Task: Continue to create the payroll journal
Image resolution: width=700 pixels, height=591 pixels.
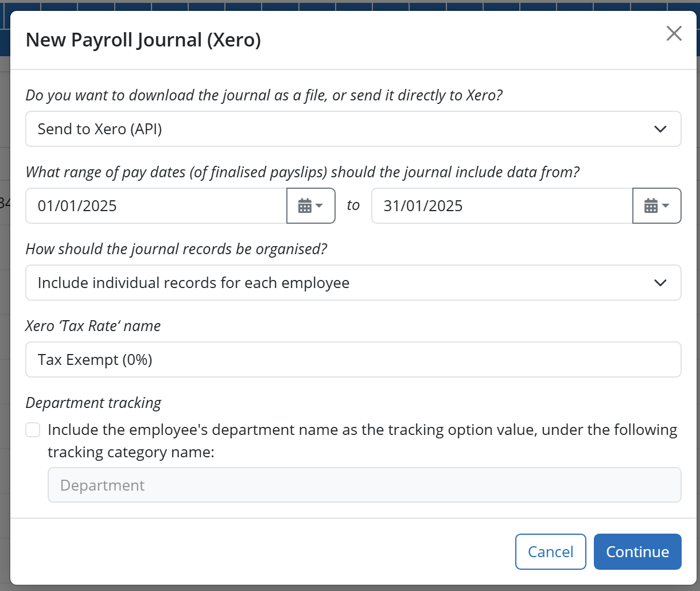Action: pos(637,552)
